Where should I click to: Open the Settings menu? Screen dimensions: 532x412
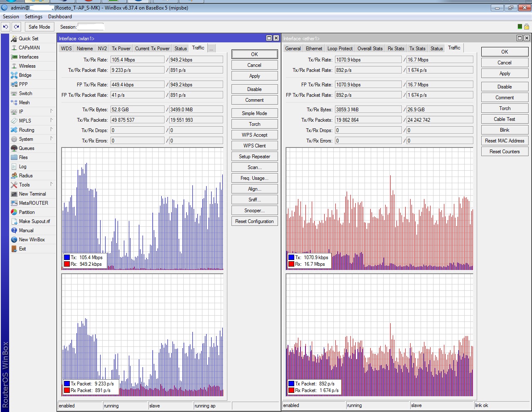click(33, 17)
